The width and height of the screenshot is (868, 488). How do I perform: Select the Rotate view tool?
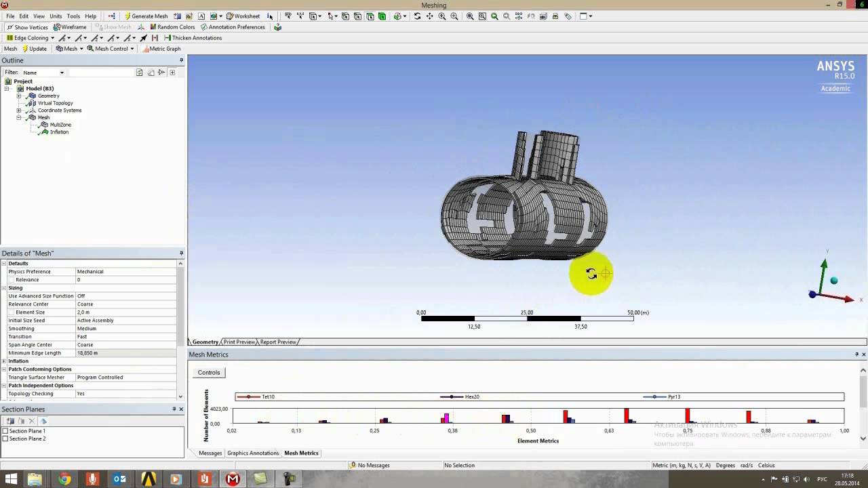tap(417, 16)
